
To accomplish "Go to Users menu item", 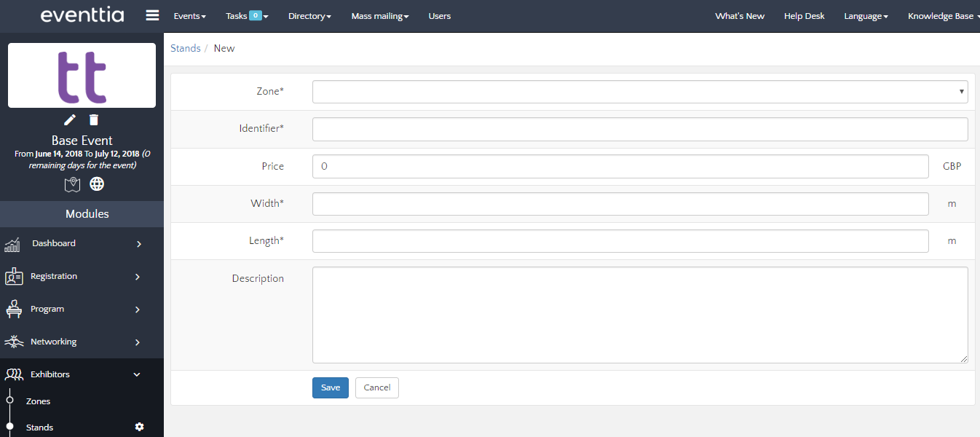I will click(440, 16).
